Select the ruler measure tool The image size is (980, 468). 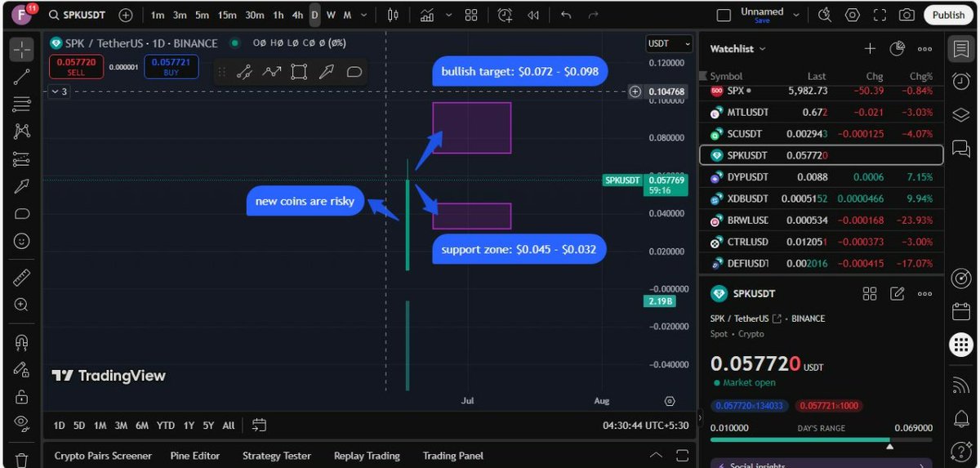[22, 278]
